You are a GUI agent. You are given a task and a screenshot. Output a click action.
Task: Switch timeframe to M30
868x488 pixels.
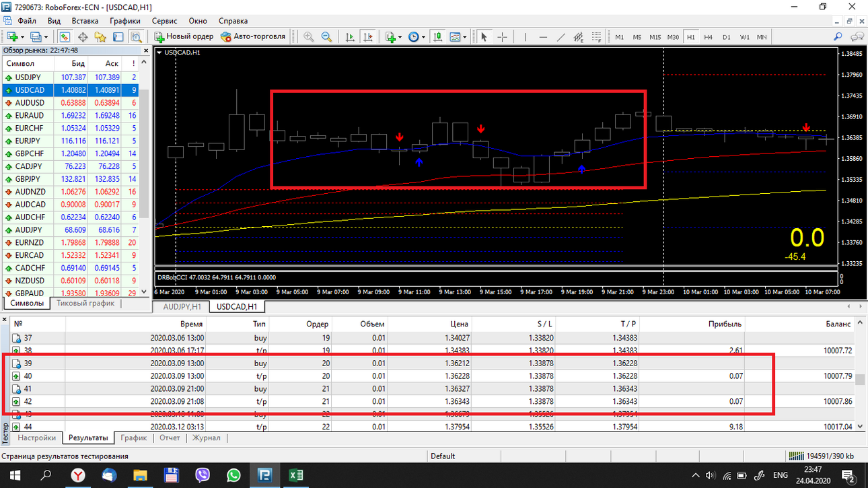coord(673,37)
